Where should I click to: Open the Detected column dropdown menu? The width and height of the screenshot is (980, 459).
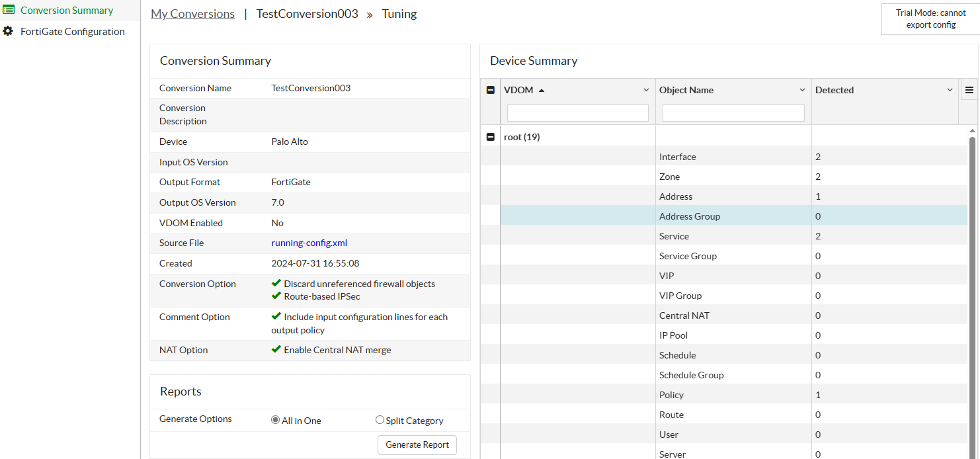(x=950, y=90)
